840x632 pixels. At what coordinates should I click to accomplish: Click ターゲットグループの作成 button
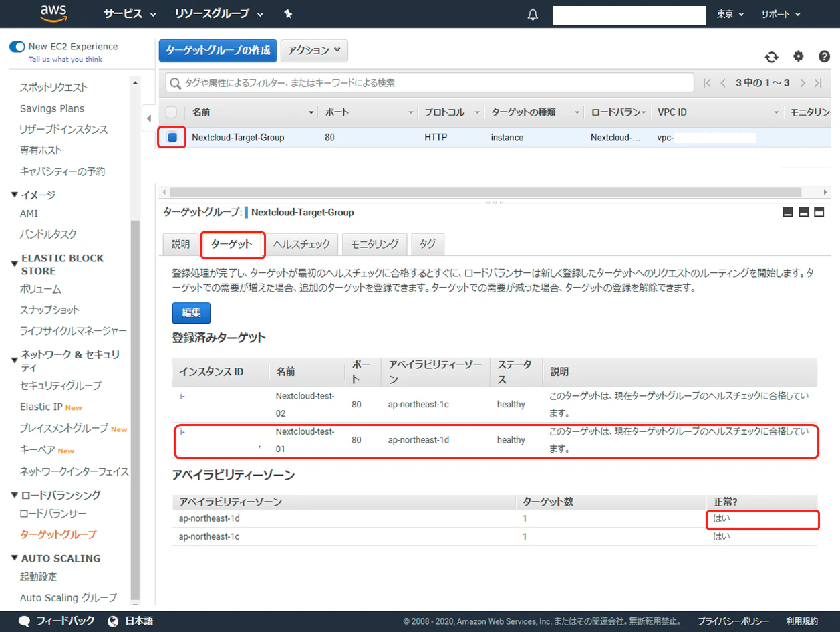pyautogui.click(x=218, y=50)
